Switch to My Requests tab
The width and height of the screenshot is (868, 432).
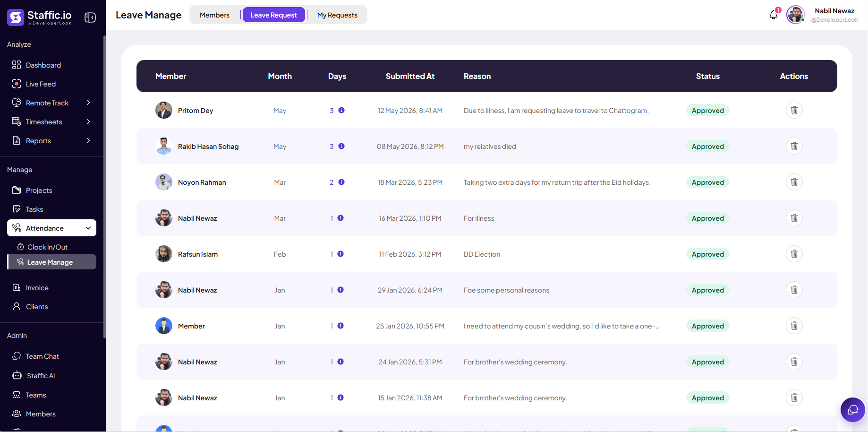coord(337,15)
